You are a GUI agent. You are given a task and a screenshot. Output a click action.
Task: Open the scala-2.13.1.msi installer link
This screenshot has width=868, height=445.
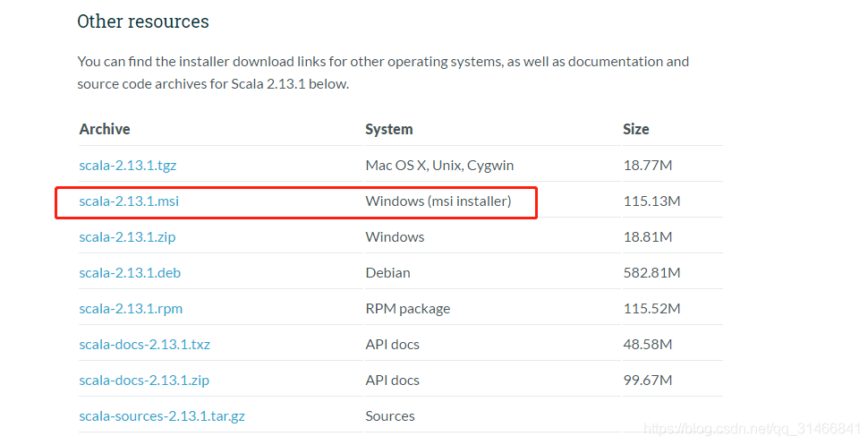tap(129, 201)
